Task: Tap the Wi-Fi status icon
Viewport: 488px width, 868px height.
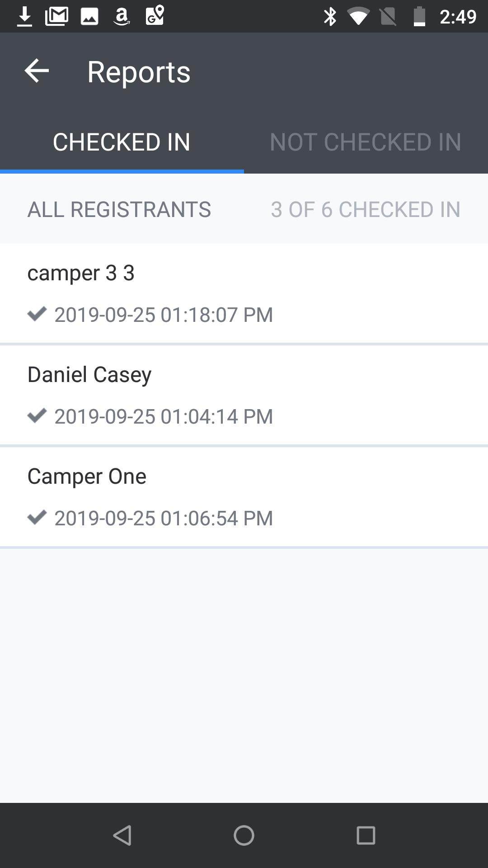Action: [x=358, y=17]
